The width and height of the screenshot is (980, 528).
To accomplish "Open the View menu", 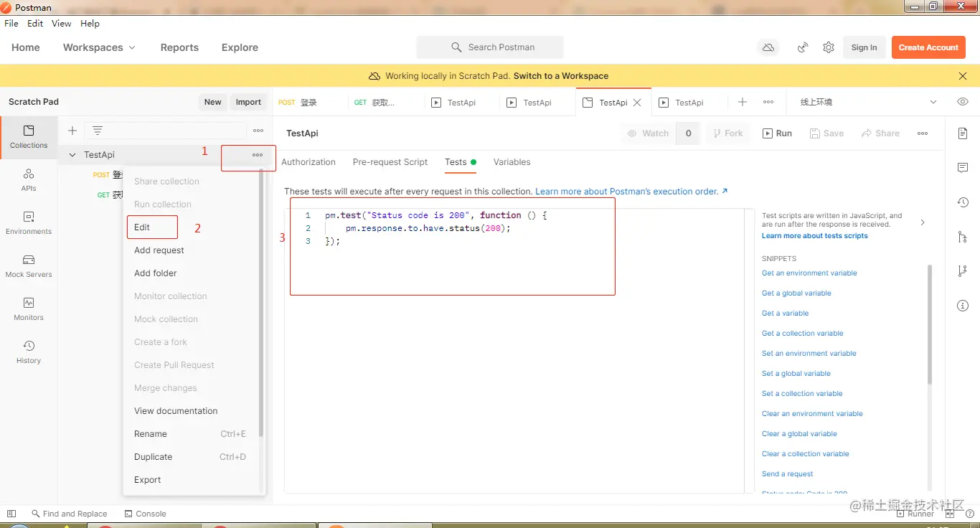I will pyautogui.click(x=62, y=24).
